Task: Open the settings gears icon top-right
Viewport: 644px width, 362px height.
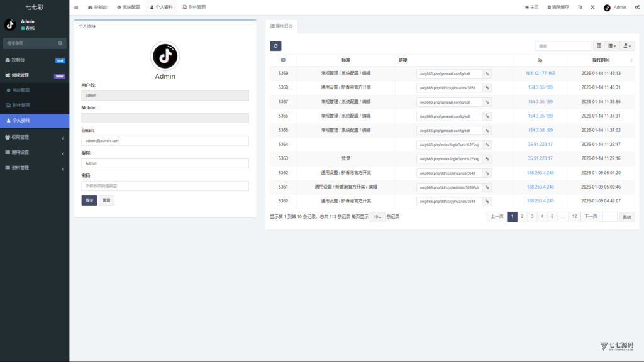Action: click(x=636, y=8)
